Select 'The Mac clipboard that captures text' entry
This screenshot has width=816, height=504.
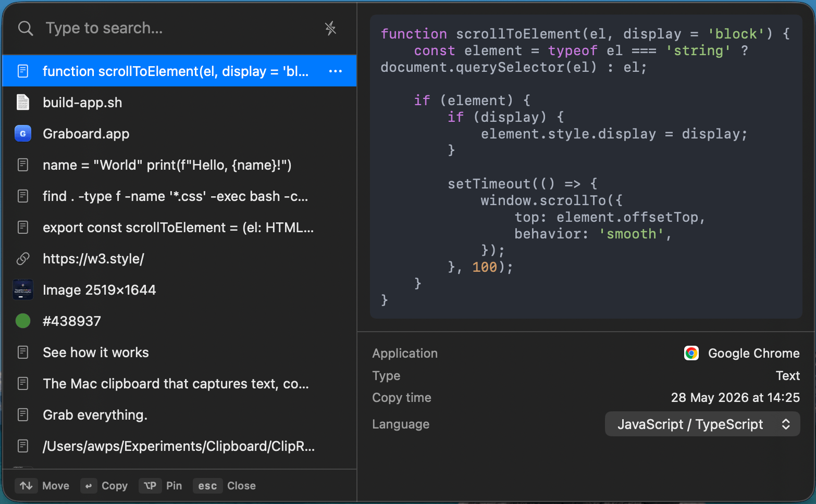click(x=179, y=384)
